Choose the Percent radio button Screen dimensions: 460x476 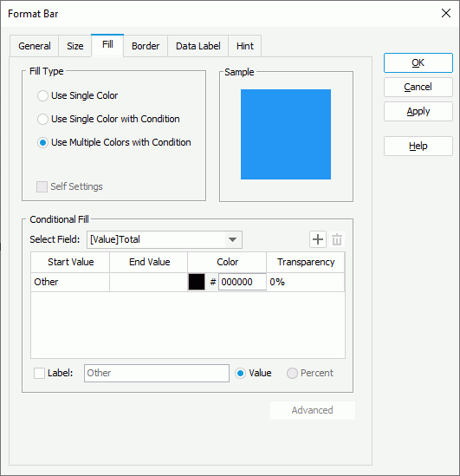coord(310,373)
